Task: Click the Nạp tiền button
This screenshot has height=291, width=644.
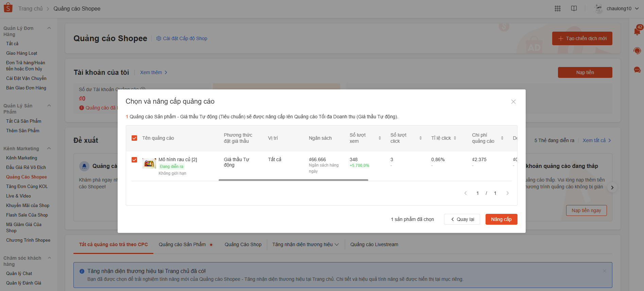Action: pyautogui.click(x=585, y=72)
